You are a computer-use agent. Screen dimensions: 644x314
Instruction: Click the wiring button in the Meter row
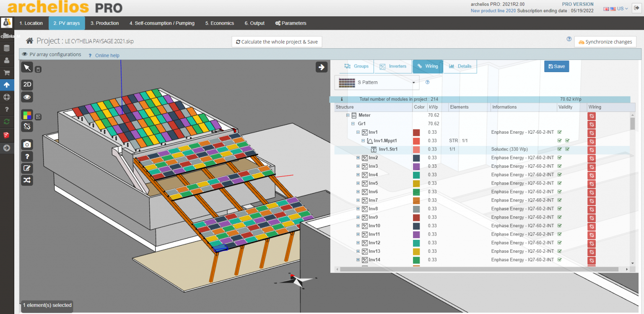[x=591, y=116]
